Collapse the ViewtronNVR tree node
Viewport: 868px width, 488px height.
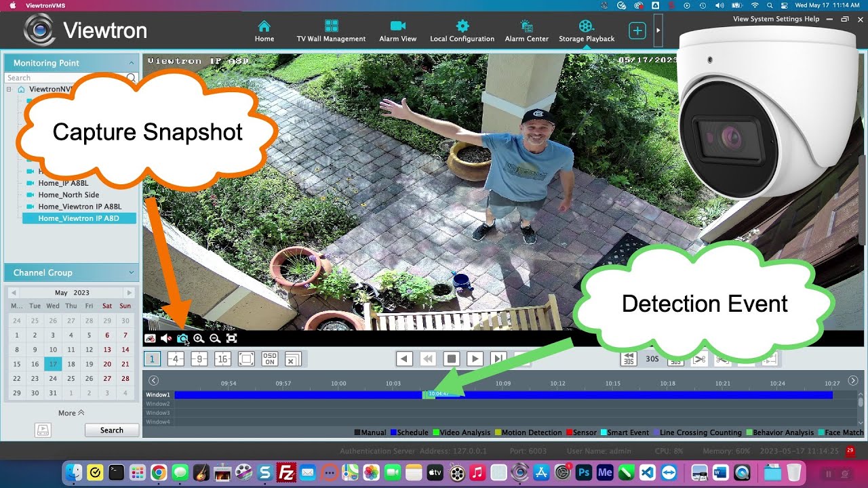coord(9,89)
